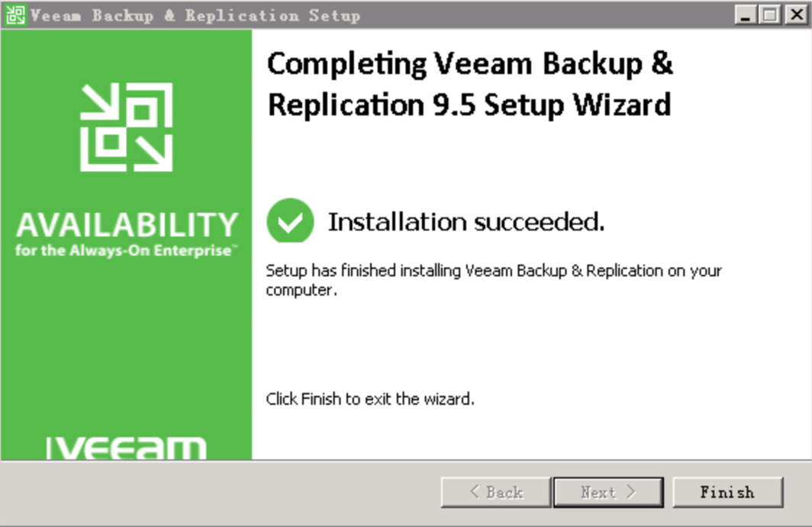Close the Setup wizard window
This screenshot has height=527, width=812.
(x=794, y=14)
